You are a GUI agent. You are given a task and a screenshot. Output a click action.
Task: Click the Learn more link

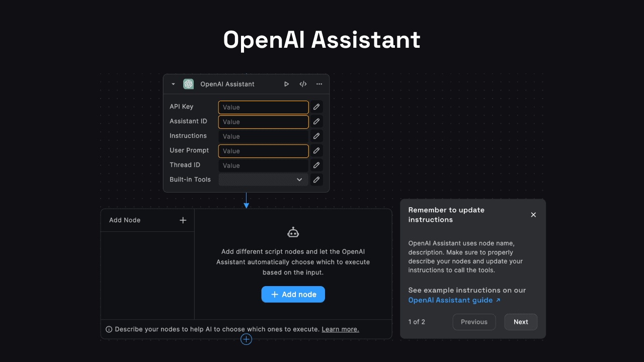[x=340, y=329]
